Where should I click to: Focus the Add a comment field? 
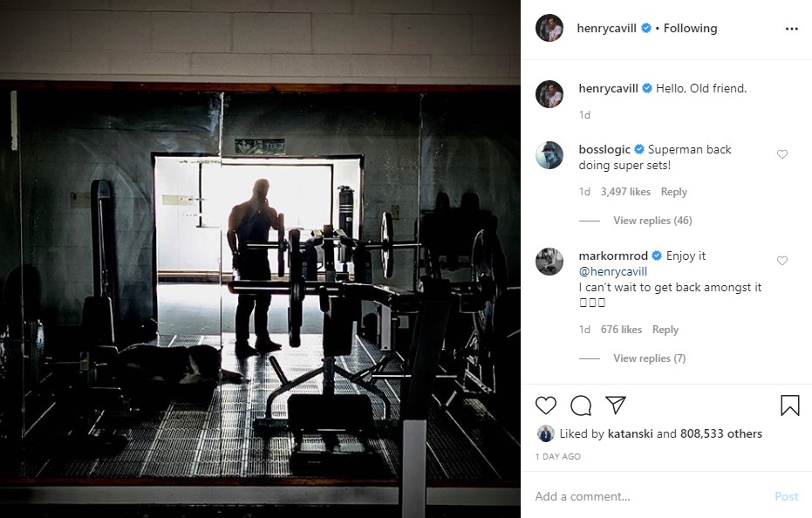coord(650,496)
